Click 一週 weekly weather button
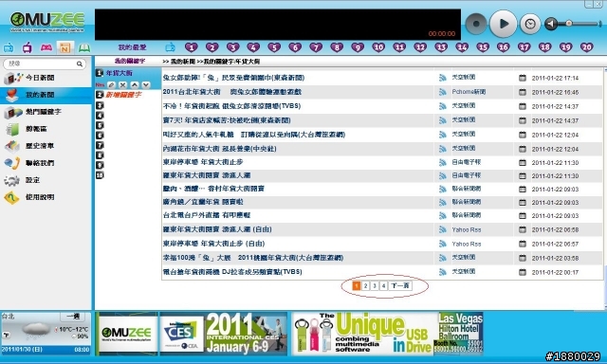607x364 pixels. coord(73,317)
